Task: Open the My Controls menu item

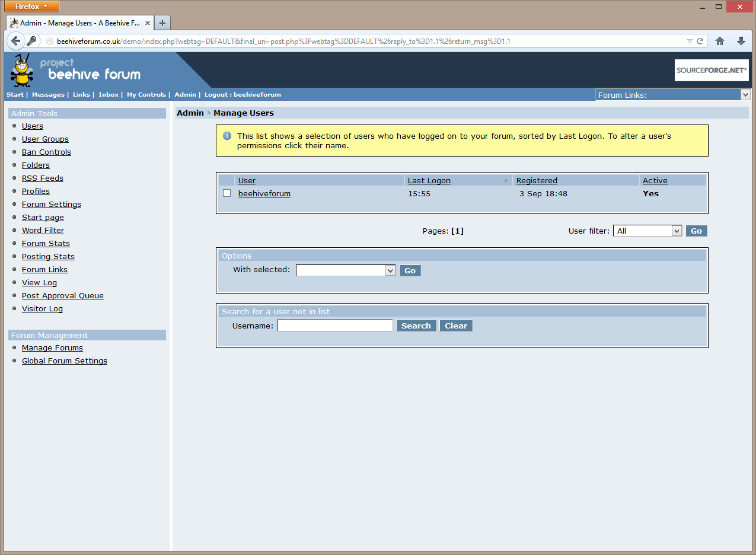Action: tap(146, 94)
